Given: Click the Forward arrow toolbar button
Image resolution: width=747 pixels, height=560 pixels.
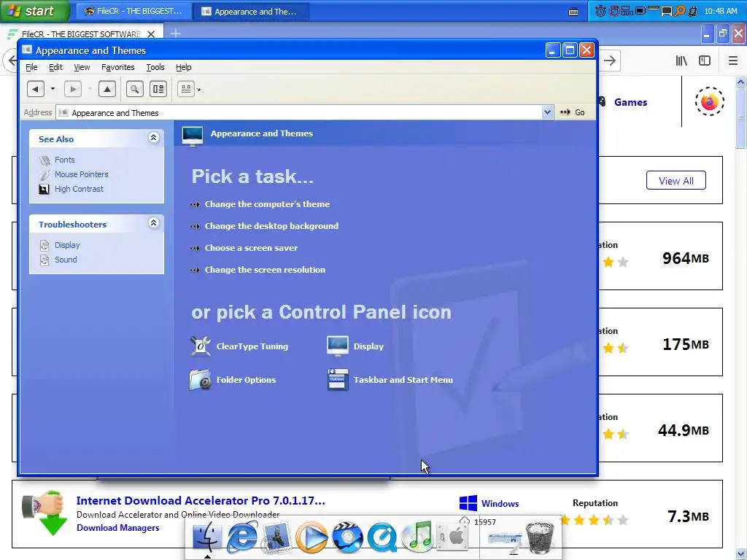Looking at the screenshot, I should pos(73,89).
